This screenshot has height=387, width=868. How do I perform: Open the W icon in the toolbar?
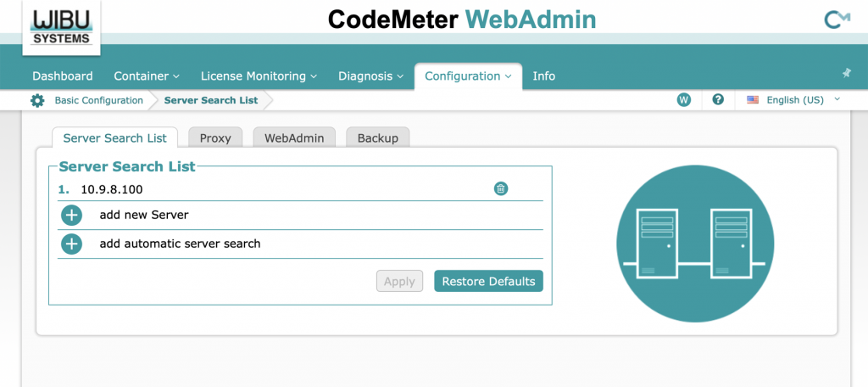pos(684,100)
